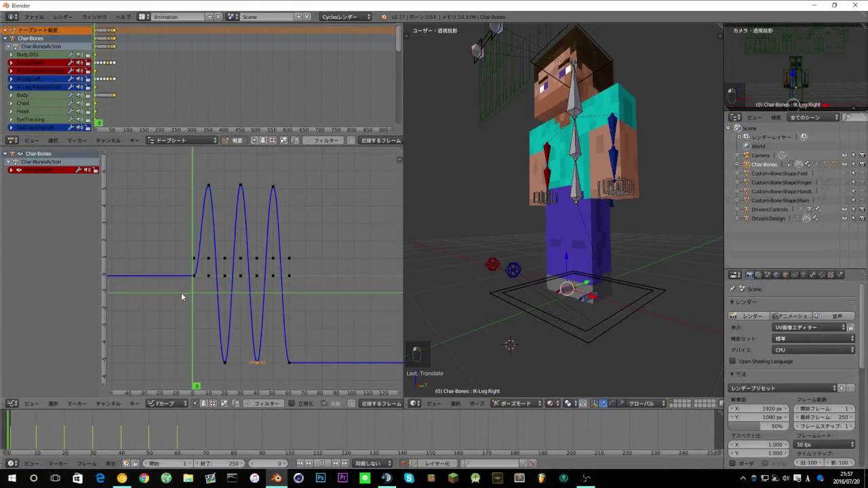
Task: Delete the Animation screen layout
Action: [217, 16]
